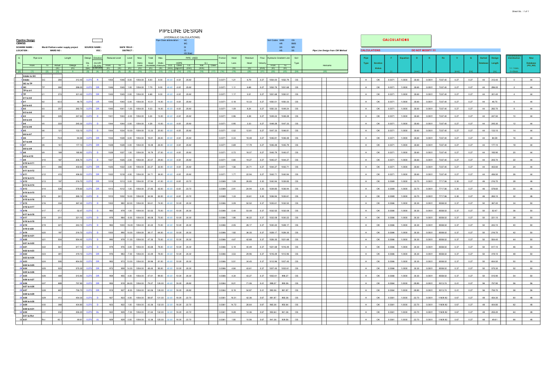Select the Pipe Line column header
This screenshot has width=555, height=392.
(38, 58)
